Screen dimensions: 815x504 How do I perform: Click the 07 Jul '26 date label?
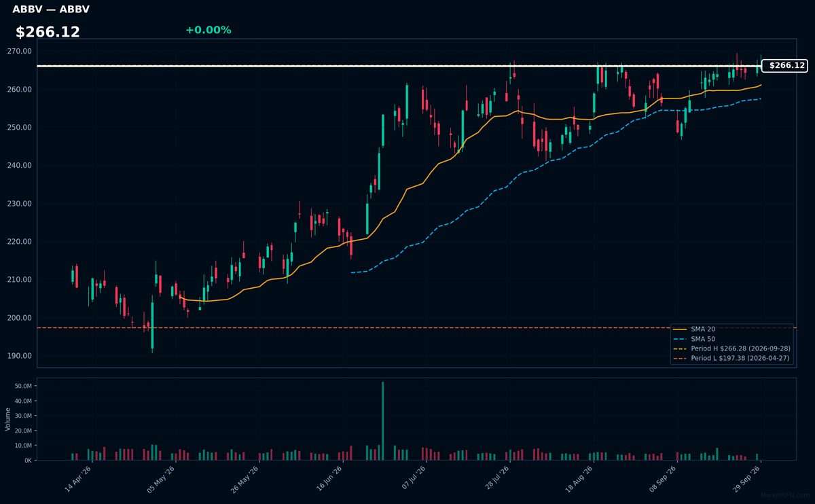(x=413, y=478)
